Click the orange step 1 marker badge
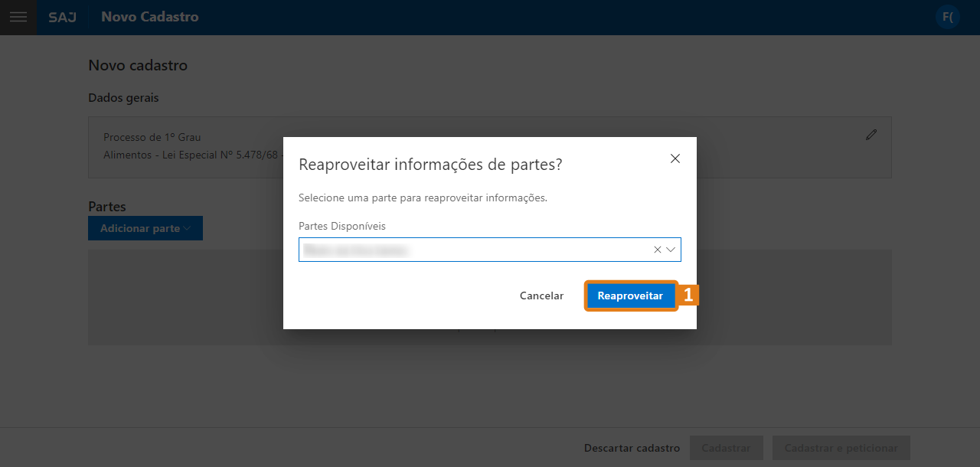Screen dimensions: 980x467 pyautogui.click(x=688, y=296)
